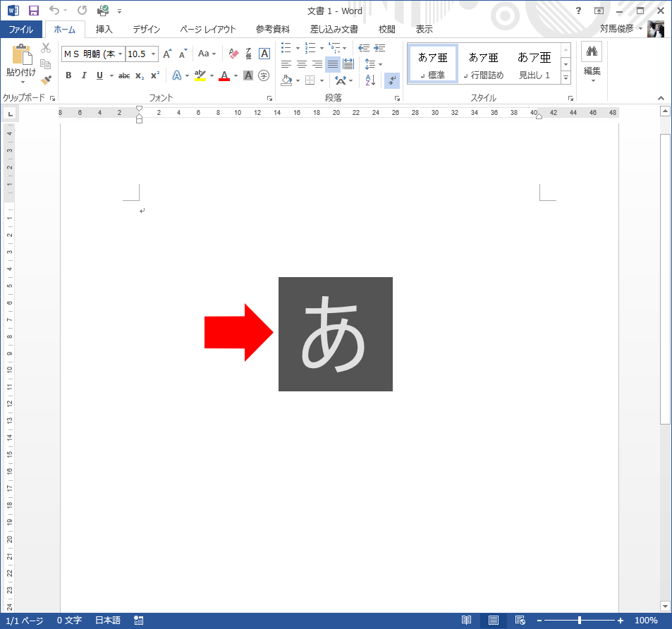
Task: Toggle character shading button
Action: tap(248, 76)
